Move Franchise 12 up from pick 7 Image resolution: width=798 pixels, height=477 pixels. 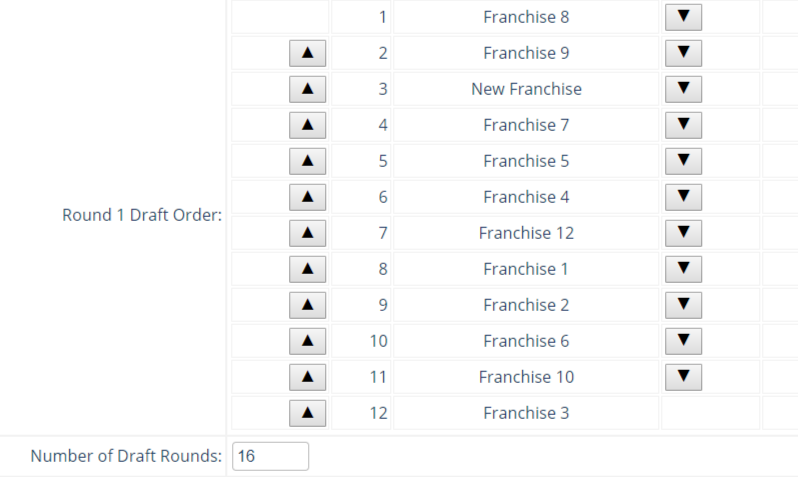click(x=307, y=233)
